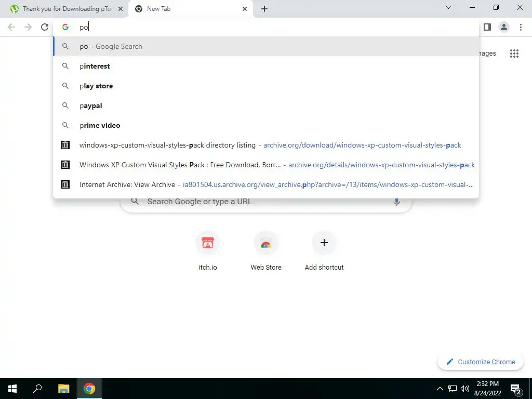Expand the tab search chevron
The height and width of the screenshot is (399, 532).
pos(448,7)
